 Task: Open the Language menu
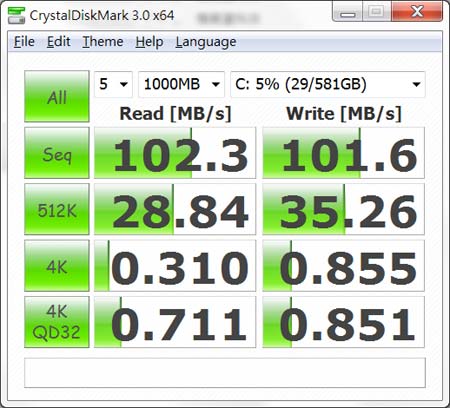coord(206,42)
